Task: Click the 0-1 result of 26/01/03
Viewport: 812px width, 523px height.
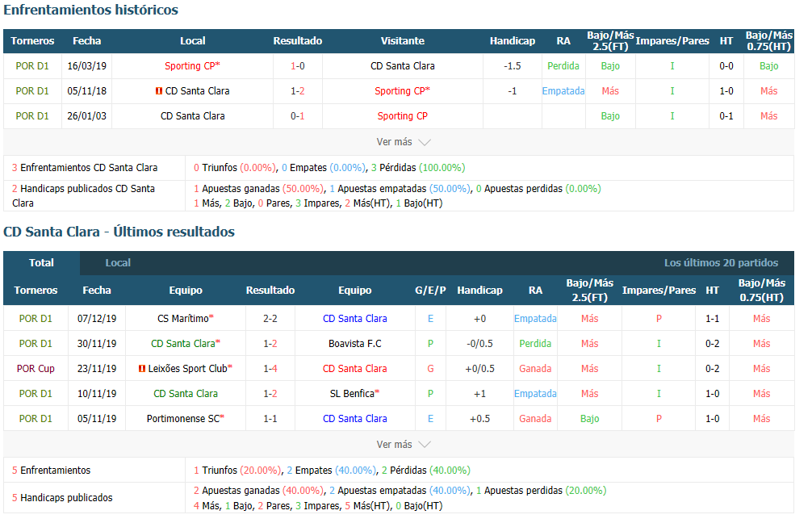Action: click(x=297, y=116)
